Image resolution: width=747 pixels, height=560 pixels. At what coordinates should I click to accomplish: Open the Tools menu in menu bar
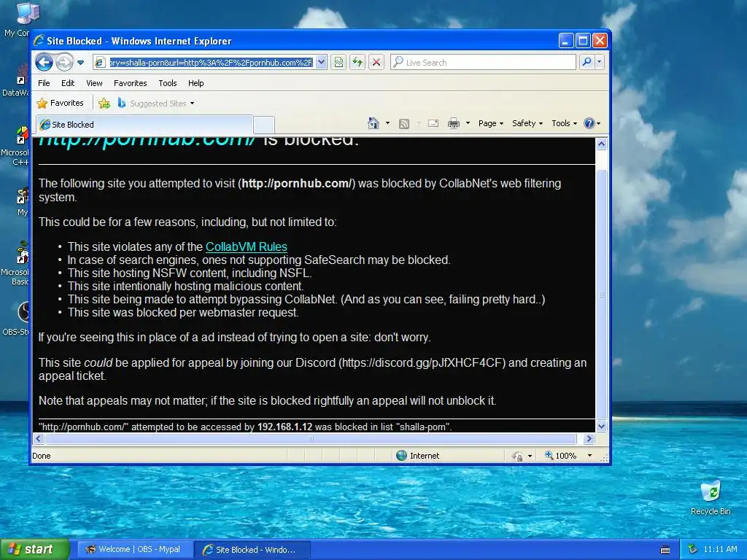pyautogui.click(x=168, y=83)
